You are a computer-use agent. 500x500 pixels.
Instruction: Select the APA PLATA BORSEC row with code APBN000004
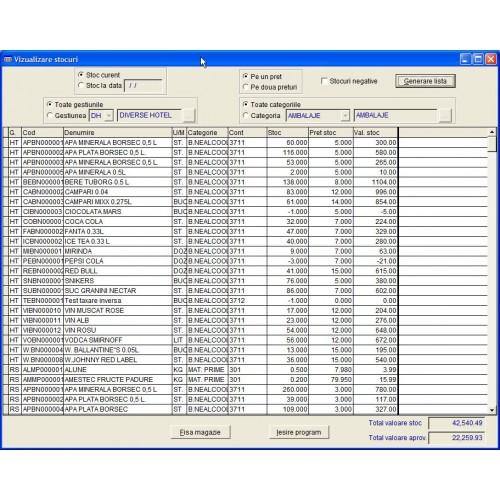tap(245, 409)
